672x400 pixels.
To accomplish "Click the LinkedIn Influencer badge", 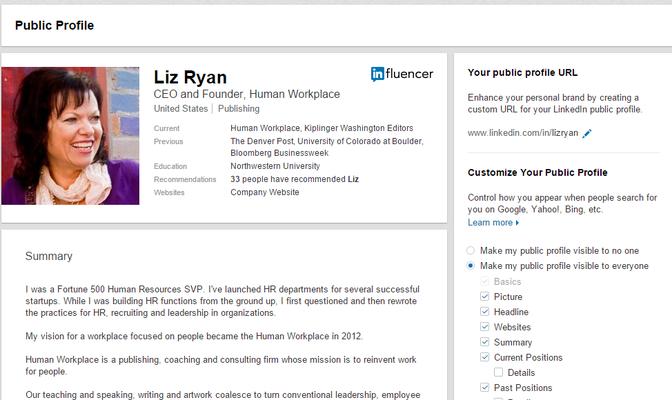I will click(402, 74).
